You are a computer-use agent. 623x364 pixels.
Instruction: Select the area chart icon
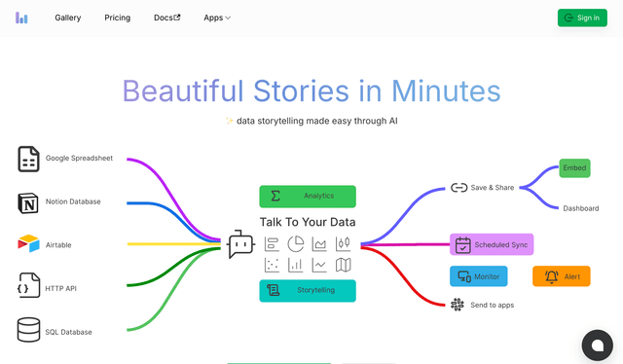click(x=319, y=244)
